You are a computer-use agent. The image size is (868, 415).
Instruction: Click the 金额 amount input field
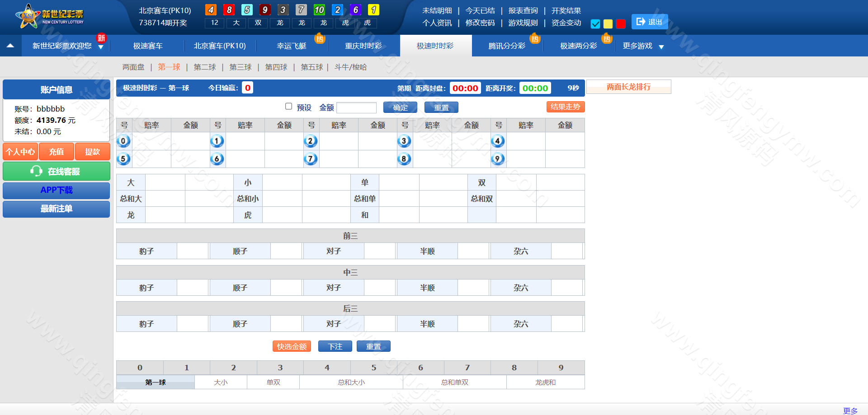click(356, 107)
